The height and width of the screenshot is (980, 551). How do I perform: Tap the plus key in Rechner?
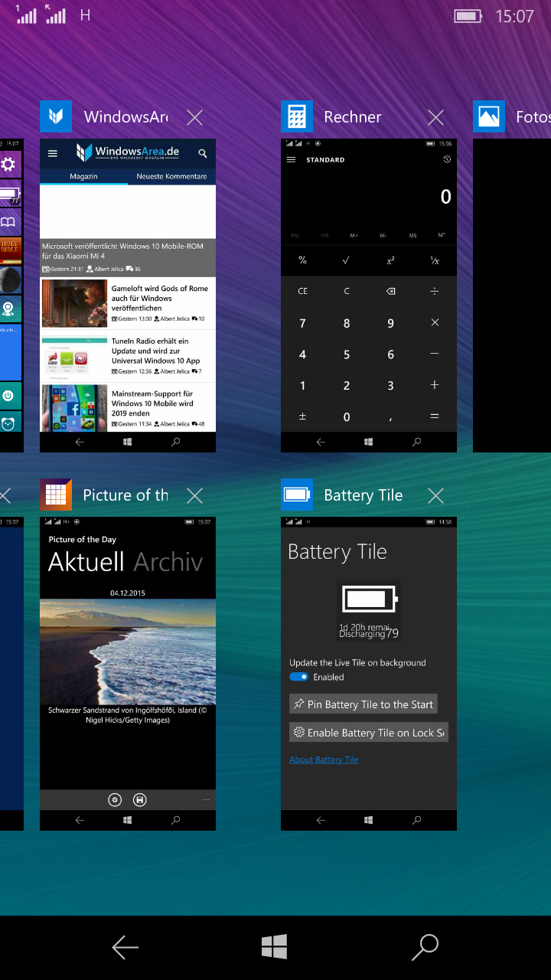tap(435, 385)
